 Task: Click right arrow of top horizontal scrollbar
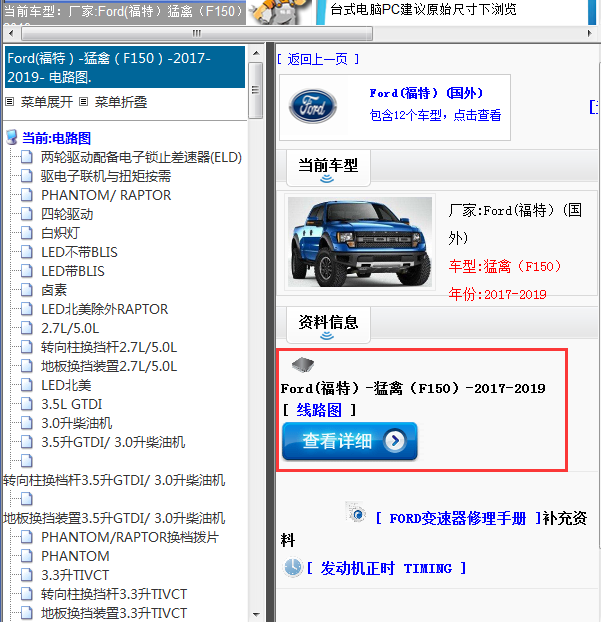(x=589, y=33)
